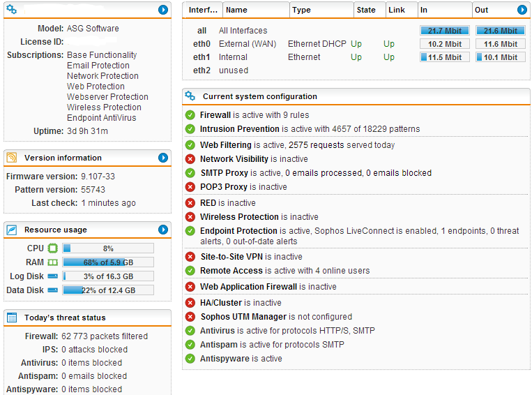The image size is (532, 395).
Task: Click the RSS icon beside Version information
Action: pyautogui.click(x=12, y=158)
